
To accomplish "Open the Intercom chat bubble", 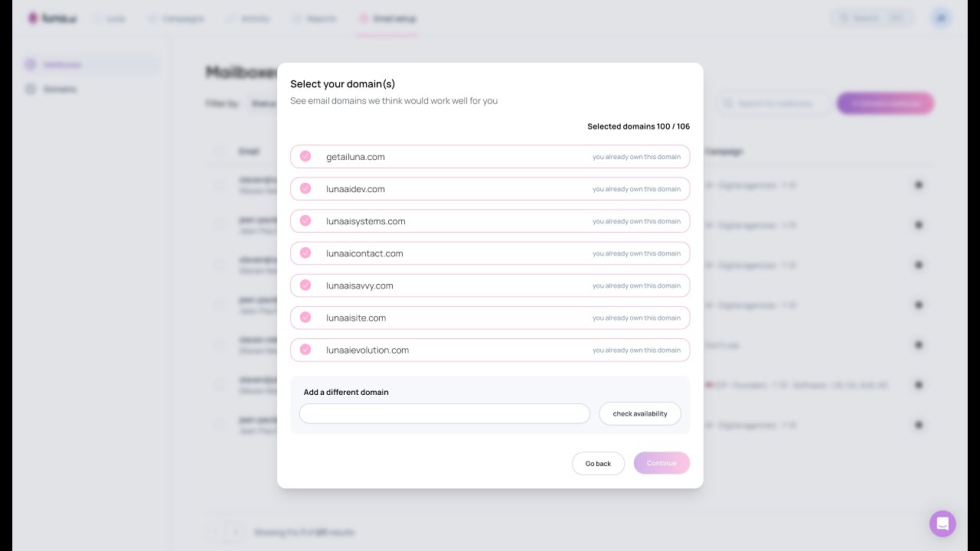I will [942, 523].
